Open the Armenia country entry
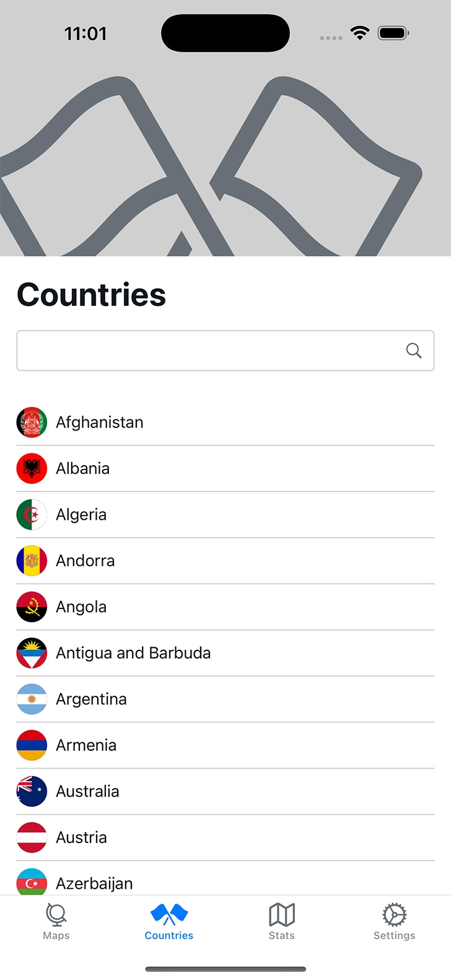 [x=225, y=745]
